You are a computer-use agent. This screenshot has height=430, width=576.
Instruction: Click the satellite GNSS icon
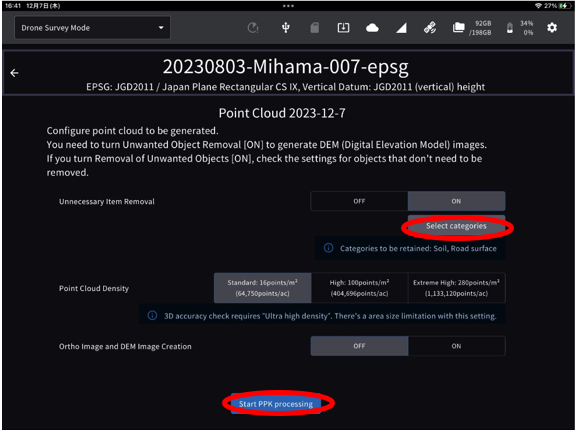pos(430,28)
